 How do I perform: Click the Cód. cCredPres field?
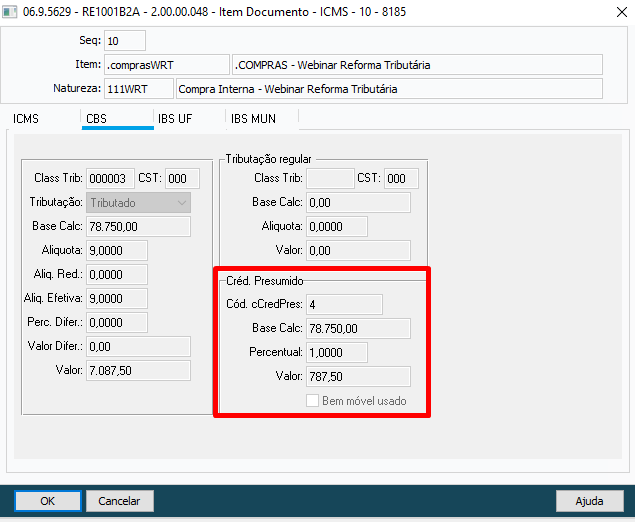344,305
